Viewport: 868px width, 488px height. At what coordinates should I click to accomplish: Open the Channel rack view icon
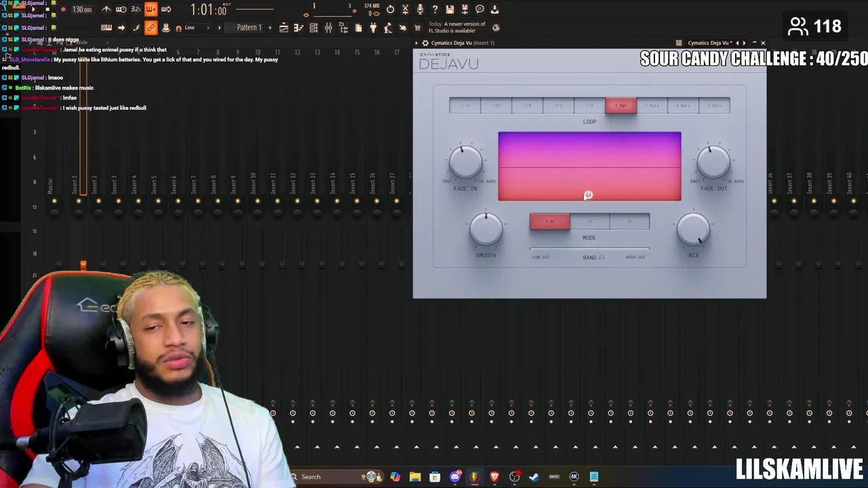[x=313, y=28]
